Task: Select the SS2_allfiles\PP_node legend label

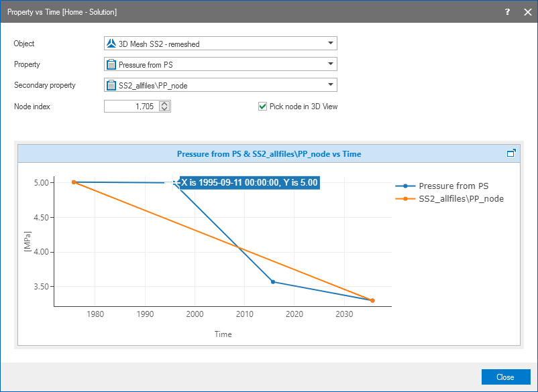Action: 461,199
